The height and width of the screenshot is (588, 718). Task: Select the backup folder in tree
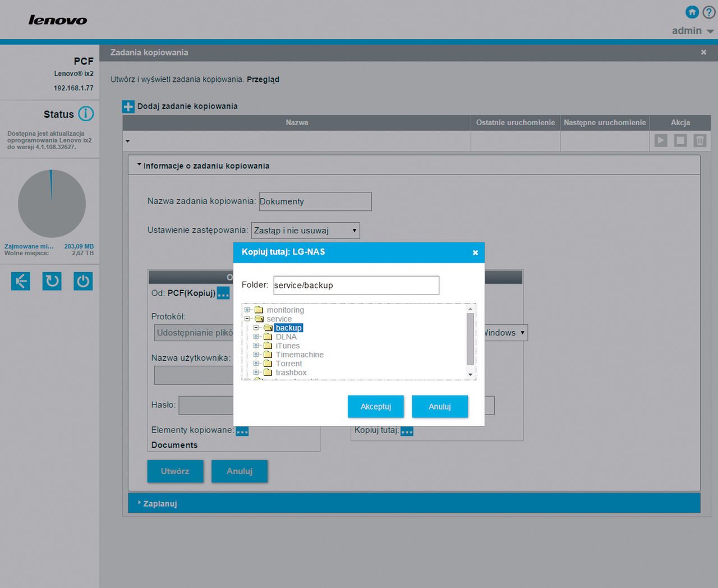click(289, 328)
